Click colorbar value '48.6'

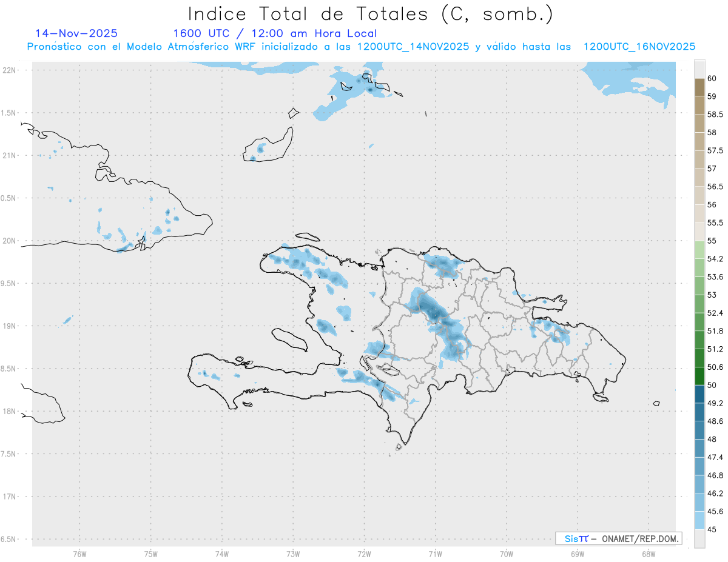tap(715, 421)
